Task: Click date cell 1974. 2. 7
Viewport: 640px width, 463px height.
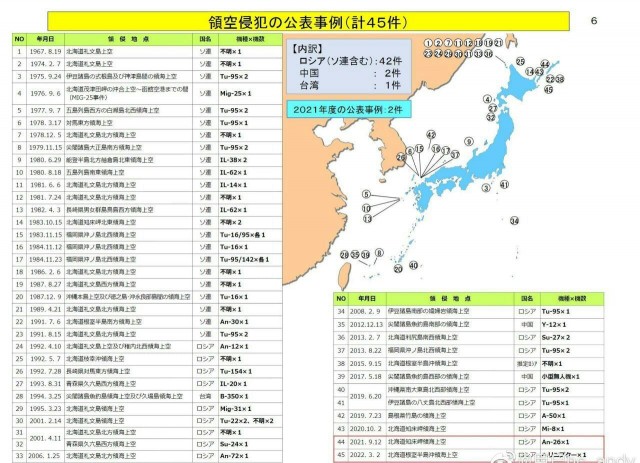Action: (x=45, y=64)
